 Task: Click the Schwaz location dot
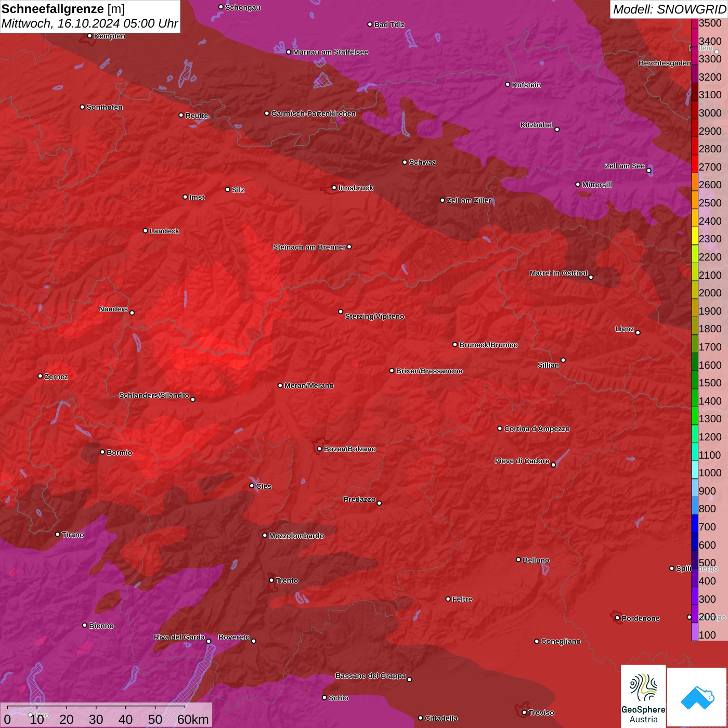(x=405, y=162)
